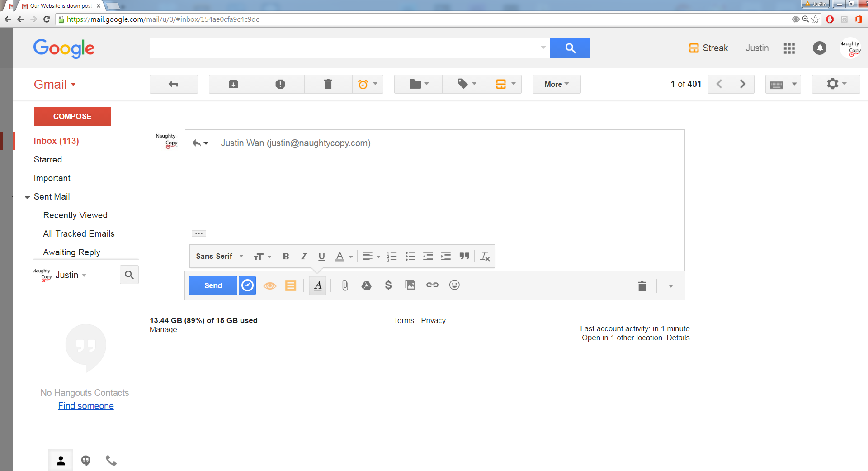868x471 pixels.
Task: Toggle italic text formatting
Action: pyautogui.click(x=304, y=257)
